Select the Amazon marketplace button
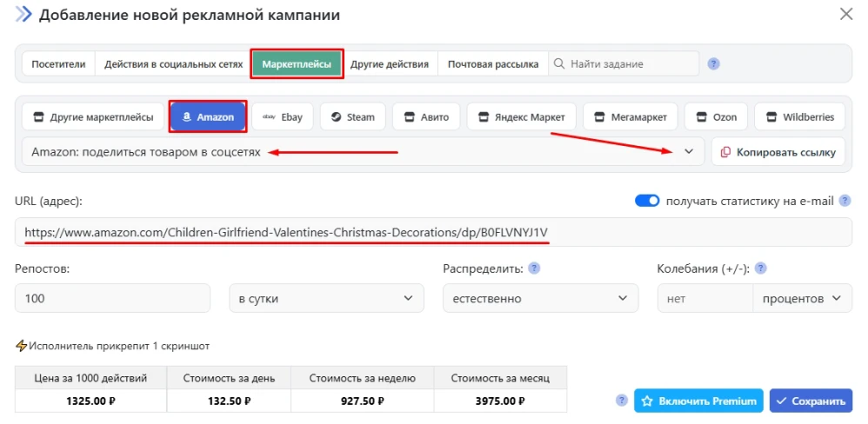Image resolution: width=868 pixels, height=424 pixels. pyautogui.click(x=208, y=117)
